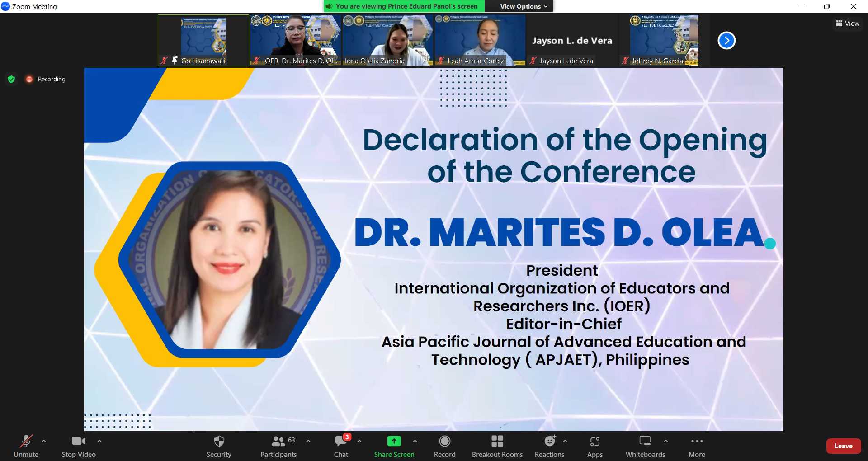Open the Zoom Apps panel
The width and height of the screenshot is (868, 461).
pyautogui.click(x=594, y=445)
